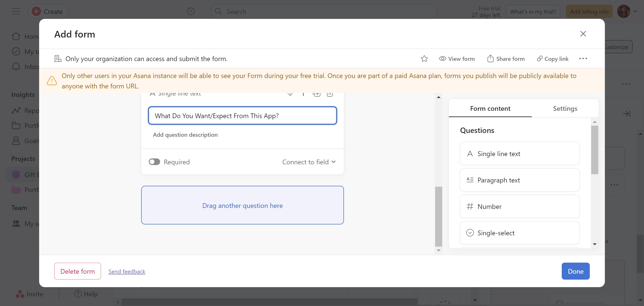Duplicate the question with the copy icon
This screenshot has height=306, width=644.
tap(317, 94)
